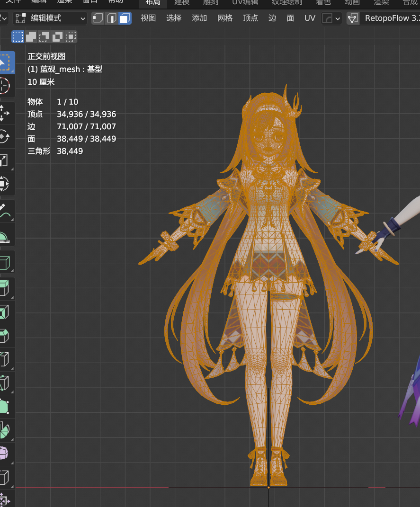The height and width of the screenshot is (507, 420).
Task: Switch to the 雕刻 workspace tab
Action: click(211, 2)
